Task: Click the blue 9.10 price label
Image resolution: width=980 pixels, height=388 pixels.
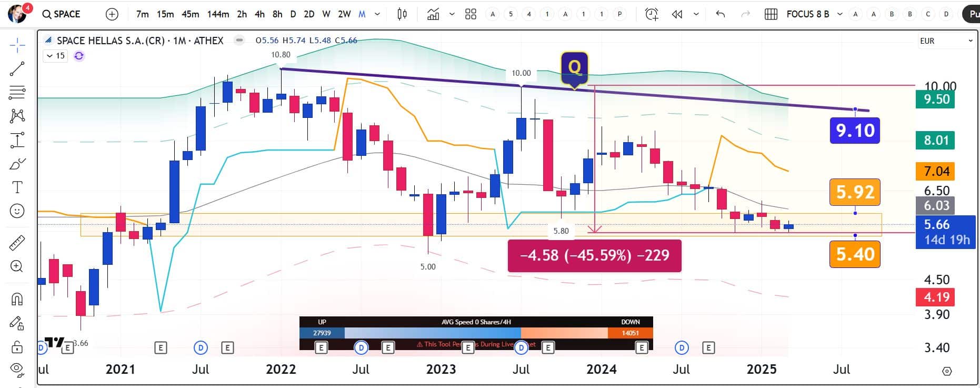Action: 855,130
